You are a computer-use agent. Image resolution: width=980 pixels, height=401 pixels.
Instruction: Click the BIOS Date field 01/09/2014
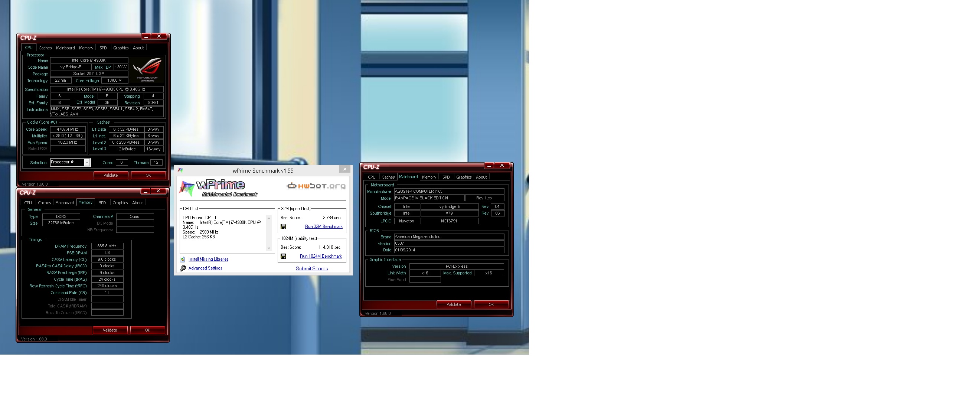click(x=449, y=250)
